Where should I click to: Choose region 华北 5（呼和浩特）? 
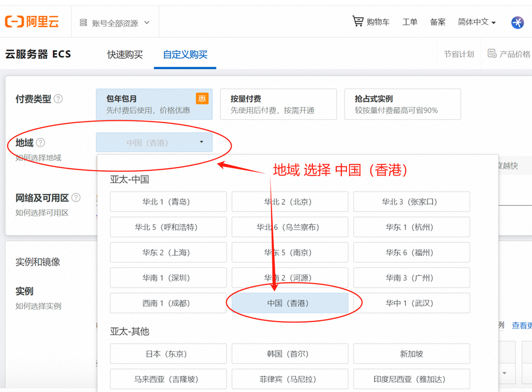click(x=168, y=227)
